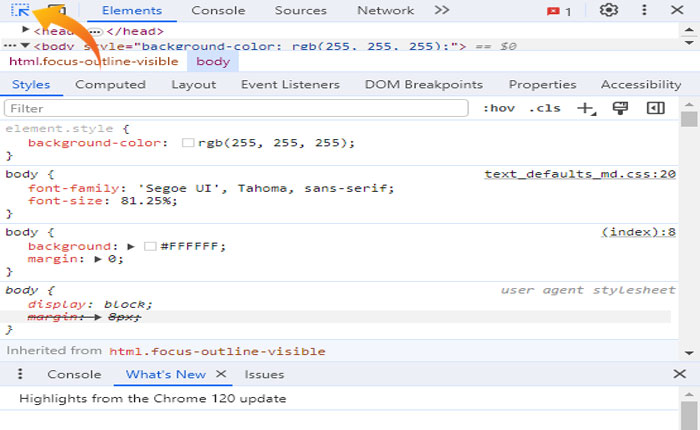Toggle the :hov element state panel

497,108
